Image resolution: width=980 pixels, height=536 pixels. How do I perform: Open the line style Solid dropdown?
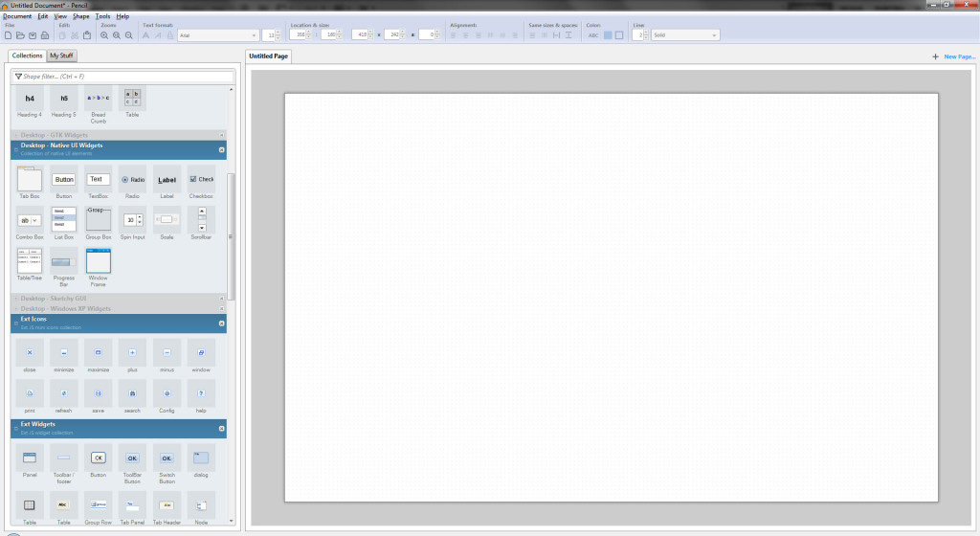pyautogui.click(x=685, y=35)
